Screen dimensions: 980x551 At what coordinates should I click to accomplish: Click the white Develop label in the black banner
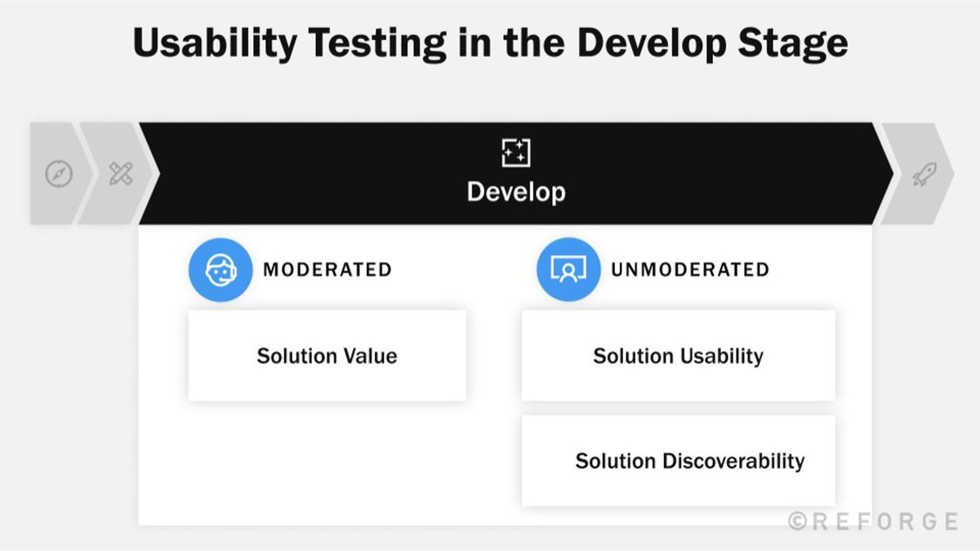(515, 192)
